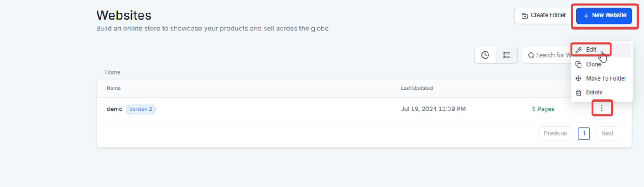Screen dimensions: 644x187
Task: Go to Next page
Action: click(607, 133)
